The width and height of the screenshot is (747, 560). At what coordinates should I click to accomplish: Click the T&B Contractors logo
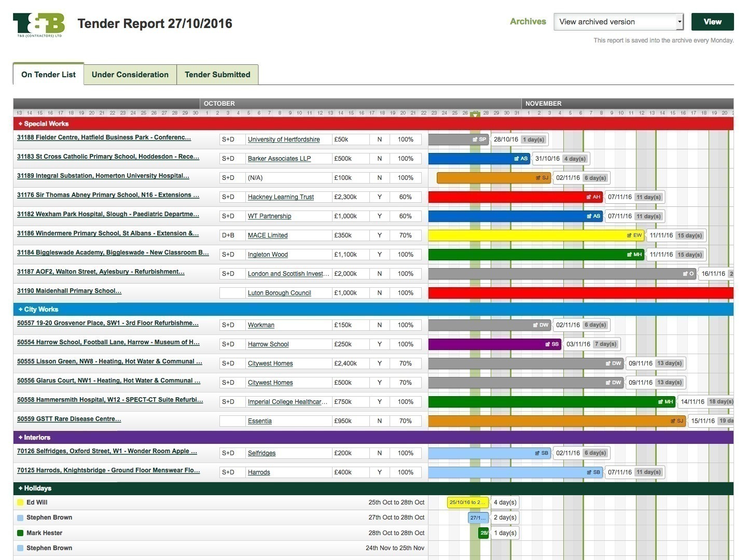pos(39,25)
